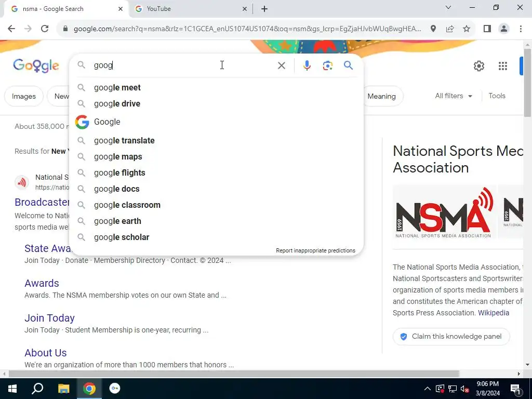The height and width of the screenshot is (399, 532).
Task: Open Windows notification center
Action: 515,389
